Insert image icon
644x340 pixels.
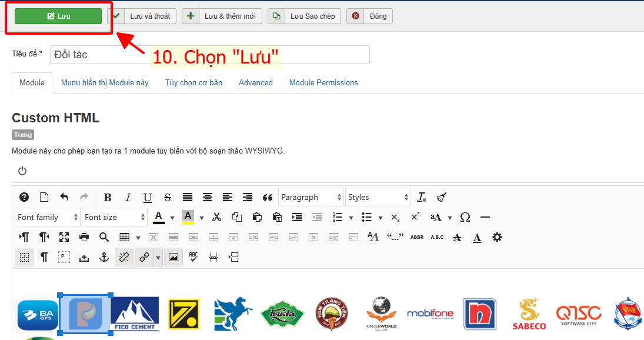pos(173,258)
